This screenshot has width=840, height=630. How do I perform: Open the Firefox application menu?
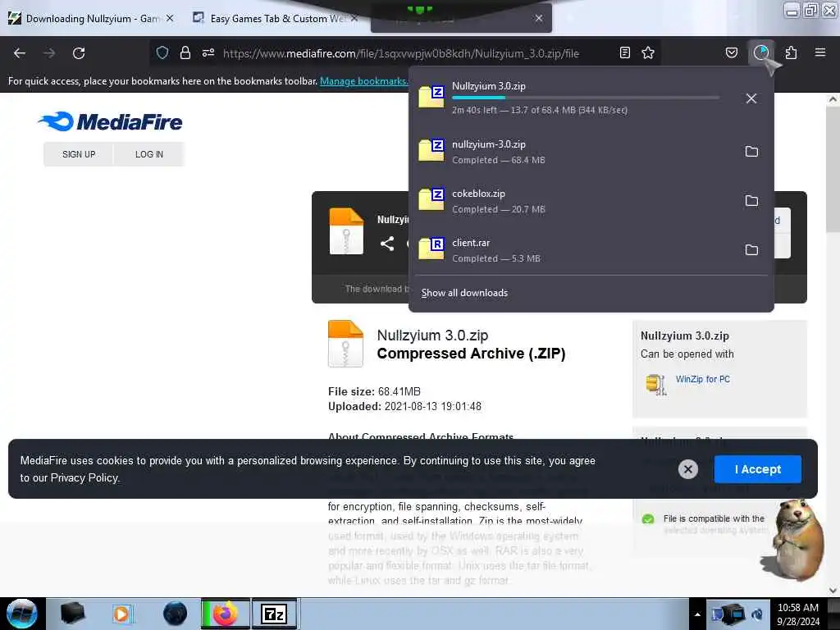[820, 52]
